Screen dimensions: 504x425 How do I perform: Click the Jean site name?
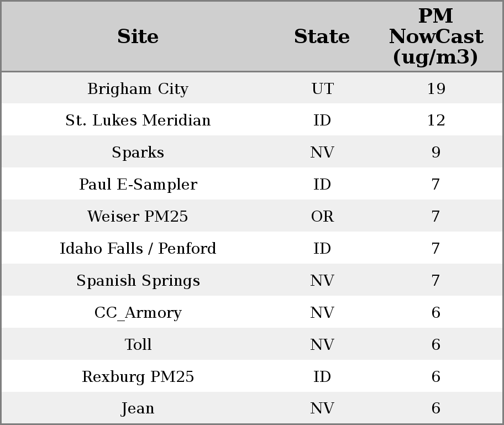click(138, 408)
